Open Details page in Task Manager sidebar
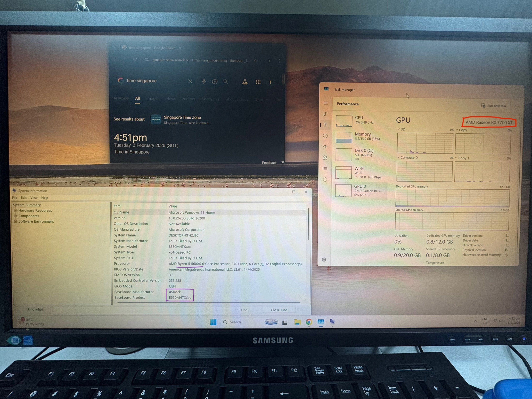Image resolution: width=532 pixels, height=399 pixels. tap(325, 169)
